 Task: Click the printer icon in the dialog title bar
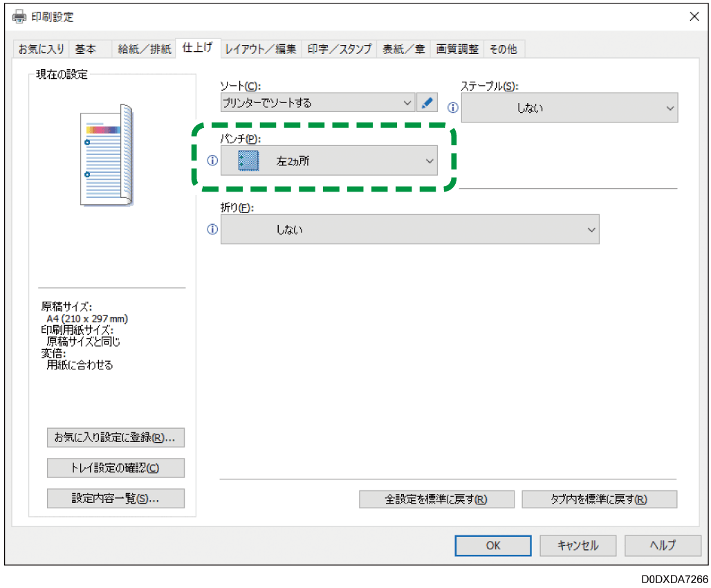18,16
